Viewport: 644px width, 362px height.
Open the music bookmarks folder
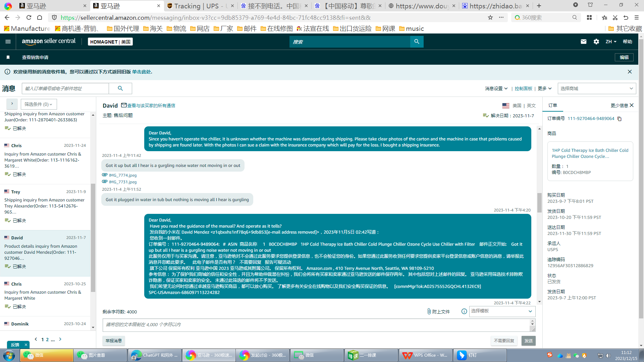click(x=411, y=28)
